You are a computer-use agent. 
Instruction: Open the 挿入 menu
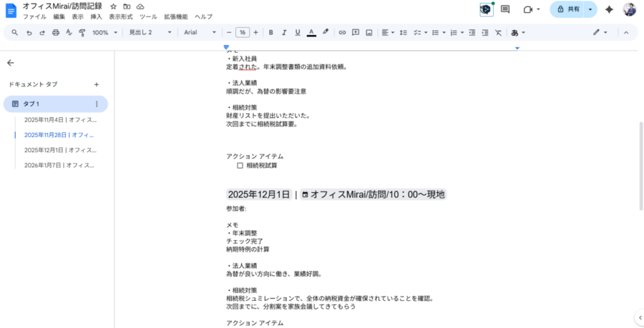96,17
